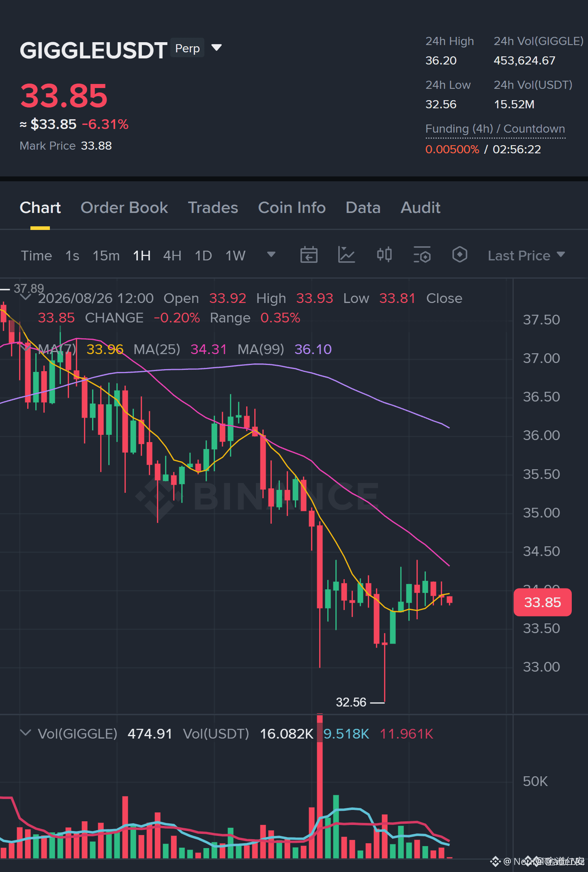Tap the Range 0.35% value
The height and width of the screenshot is (872, 588).
(x=280, y=318)
